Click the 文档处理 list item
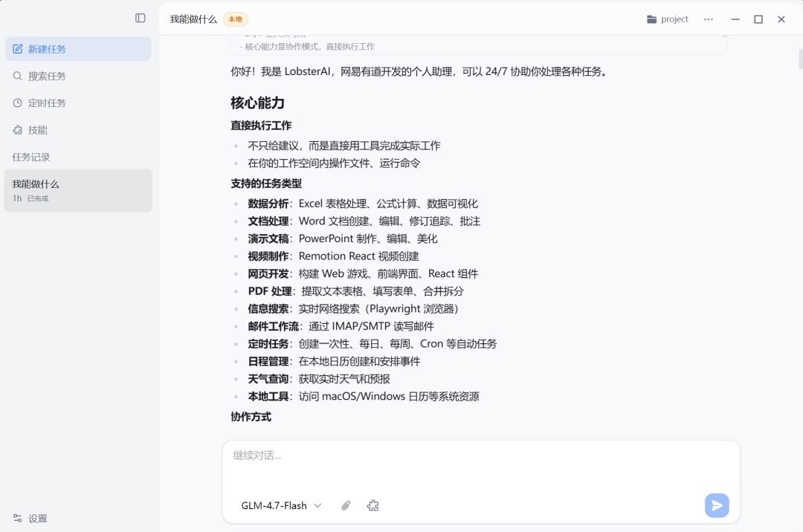The image size is (803, 532). pyautogui.click(x=364, y=221)
